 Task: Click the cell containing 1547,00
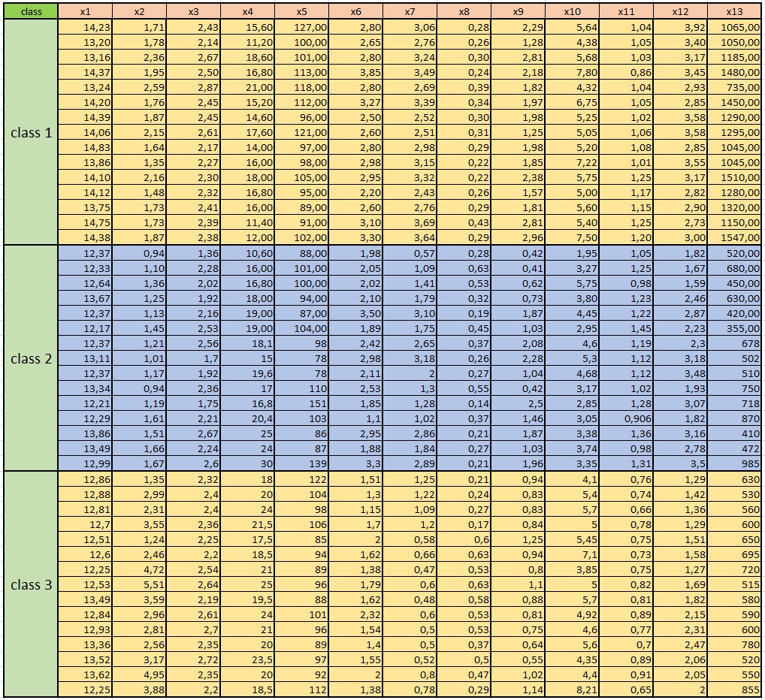pos(734,237)
